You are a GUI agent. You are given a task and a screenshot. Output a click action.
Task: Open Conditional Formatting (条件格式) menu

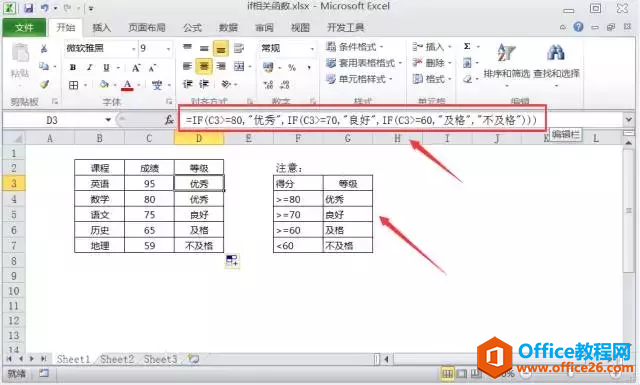pos(355,47)
